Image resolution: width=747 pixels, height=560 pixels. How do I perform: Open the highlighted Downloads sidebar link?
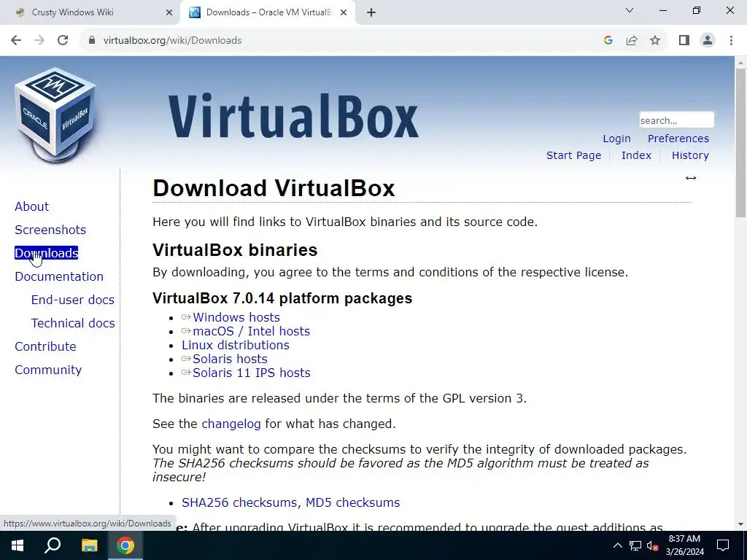tap(46, 253)
